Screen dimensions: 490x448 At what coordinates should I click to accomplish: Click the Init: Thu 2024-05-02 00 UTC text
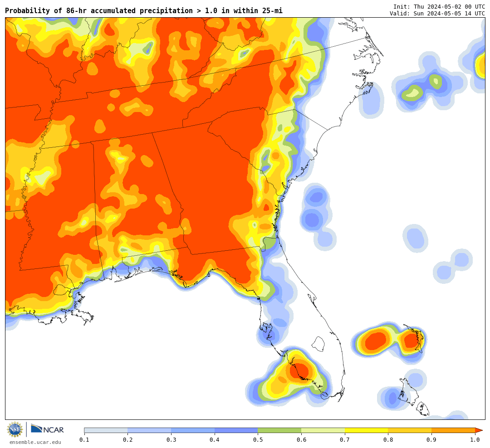pyautogui.click(x=439, y=6)
